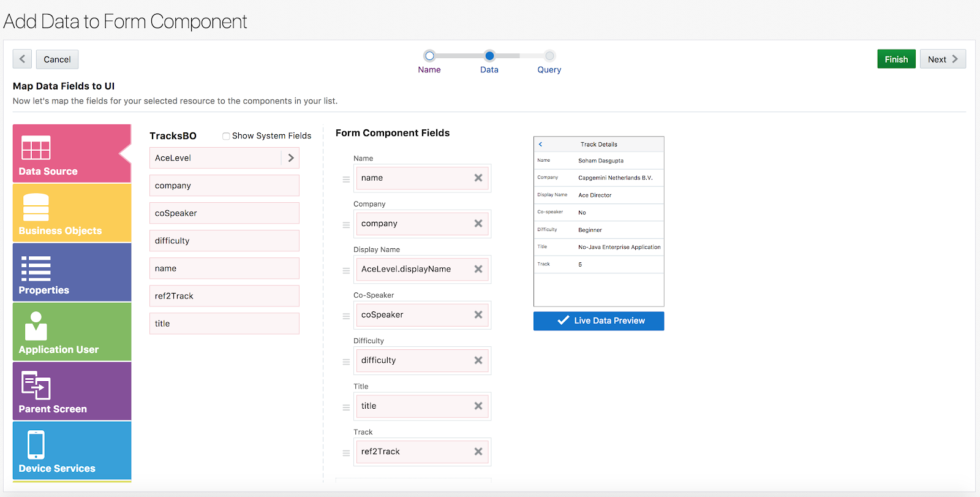Click the green Finish button

[x=896, y=59]
